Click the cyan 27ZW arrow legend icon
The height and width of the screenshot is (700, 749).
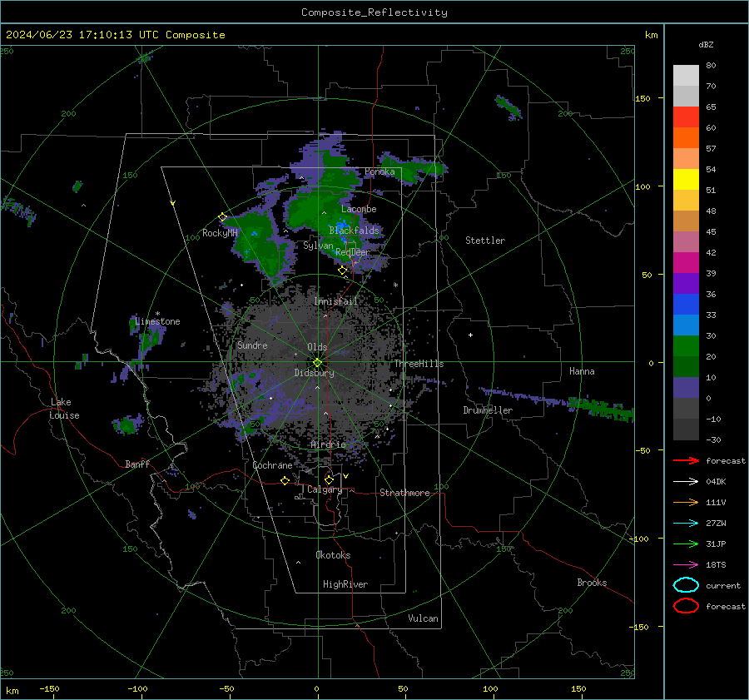[686, 524]
